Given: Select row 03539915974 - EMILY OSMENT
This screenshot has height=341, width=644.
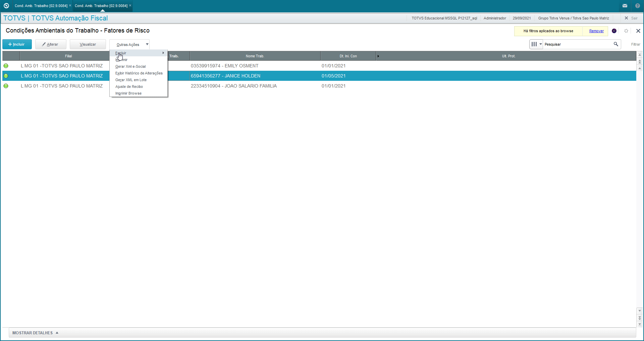Looking at the screenshot, I should click(319, 66).
